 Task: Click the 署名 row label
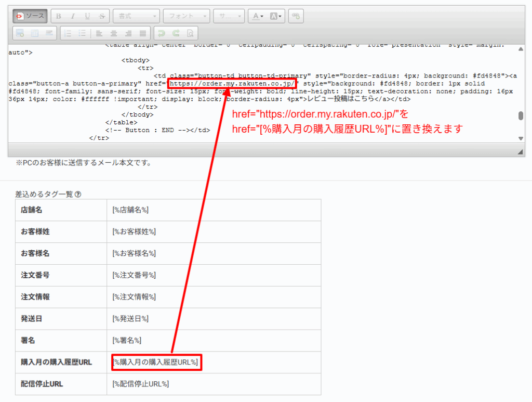click(x=28, y=341)
